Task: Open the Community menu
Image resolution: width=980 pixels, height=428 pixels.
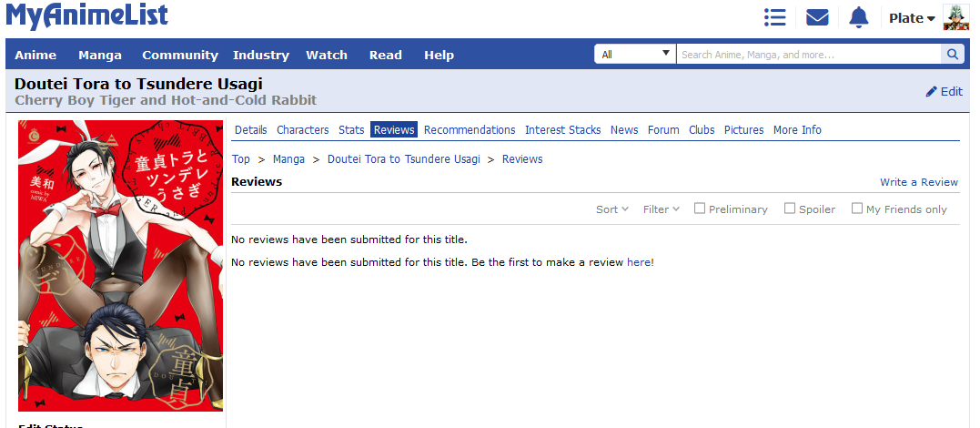Action: (x=180, y=55)
